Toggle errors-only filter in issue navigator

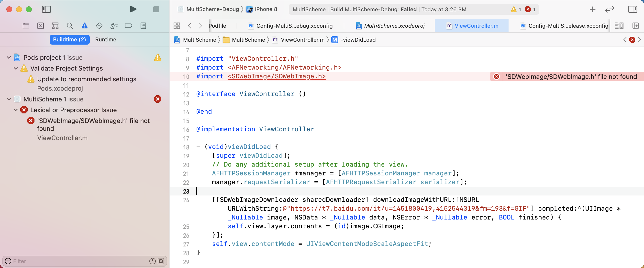point(161,261)
